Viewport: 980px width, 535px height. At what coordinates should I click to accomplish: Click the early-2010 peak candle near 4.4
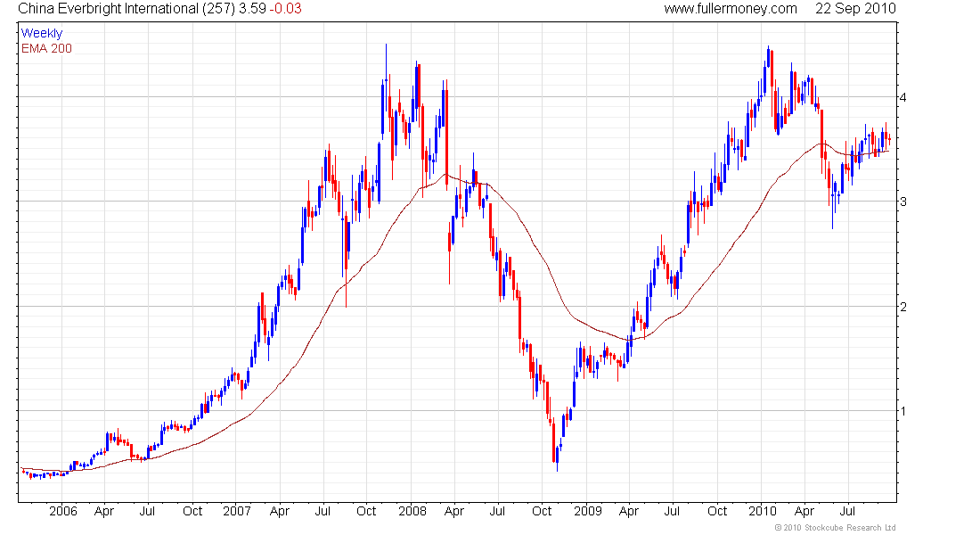[768, 57]
